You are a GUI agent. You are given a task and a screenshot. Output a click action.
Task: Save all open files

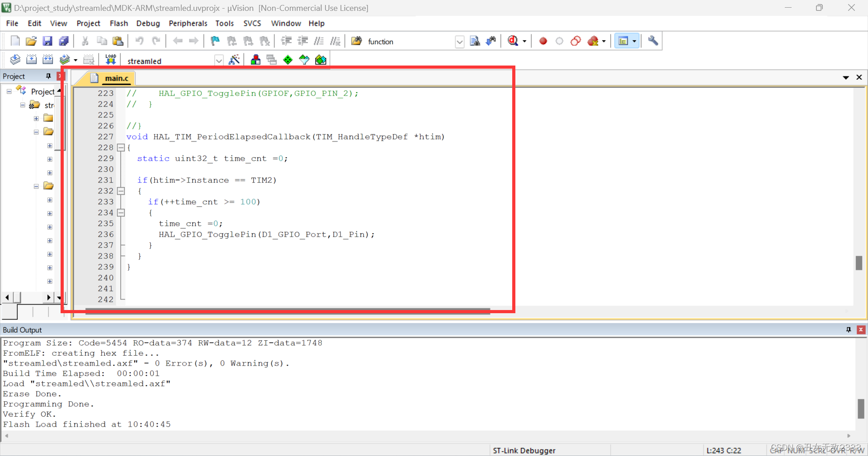click(x=64, y=41)
